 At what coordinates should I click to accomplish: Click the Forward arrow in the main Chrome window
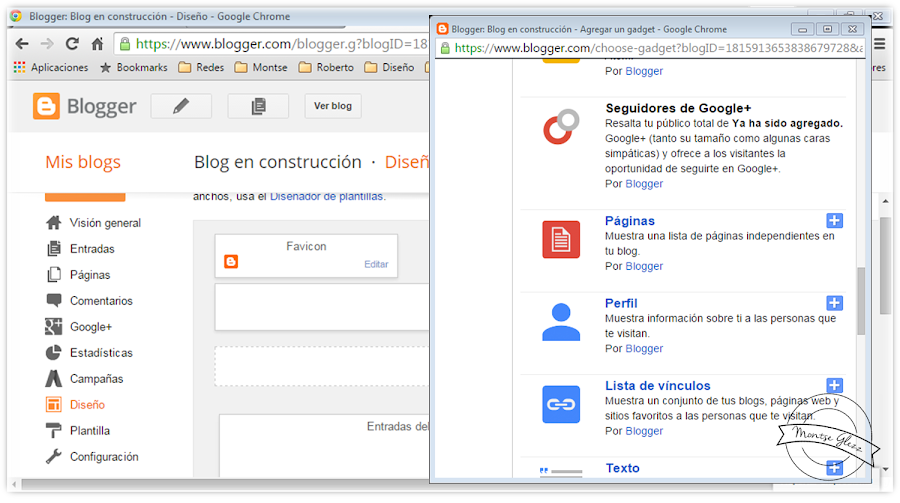click(x=47, y=44)
